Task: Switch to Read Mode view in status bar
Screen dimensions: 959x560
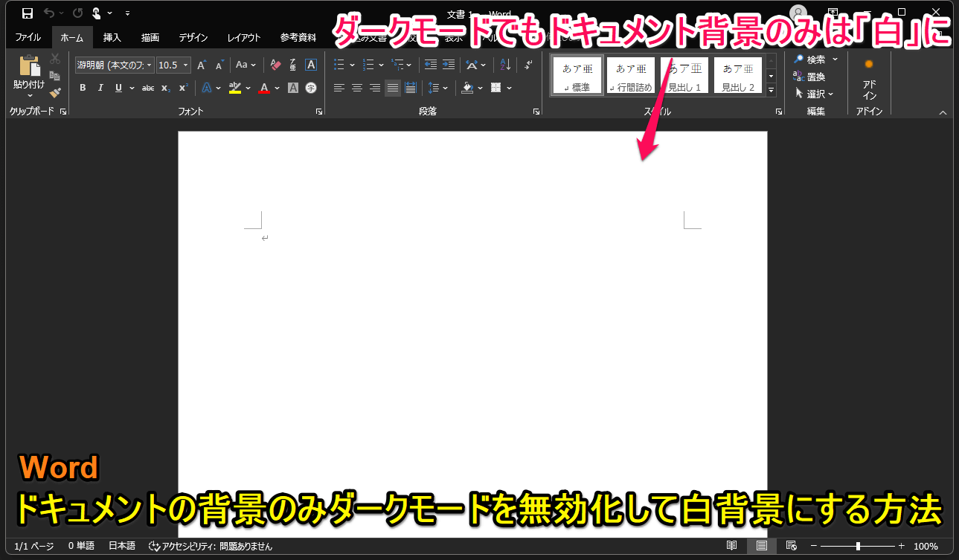Action: coord(732,546)
